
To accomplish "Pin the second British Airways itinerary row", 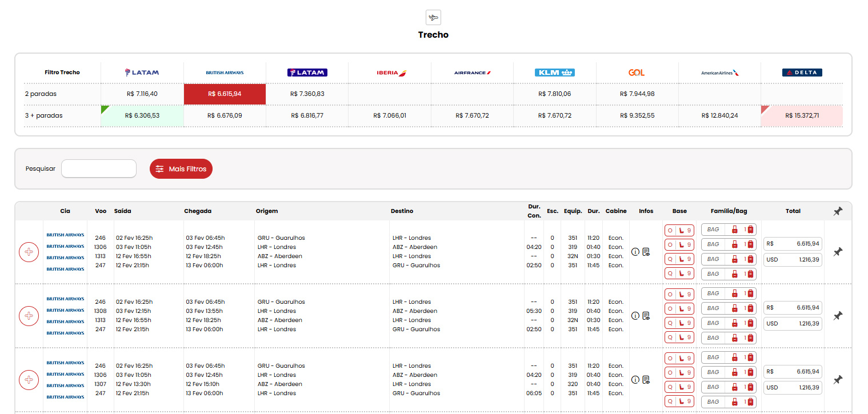I will click(x=837, y=316).
